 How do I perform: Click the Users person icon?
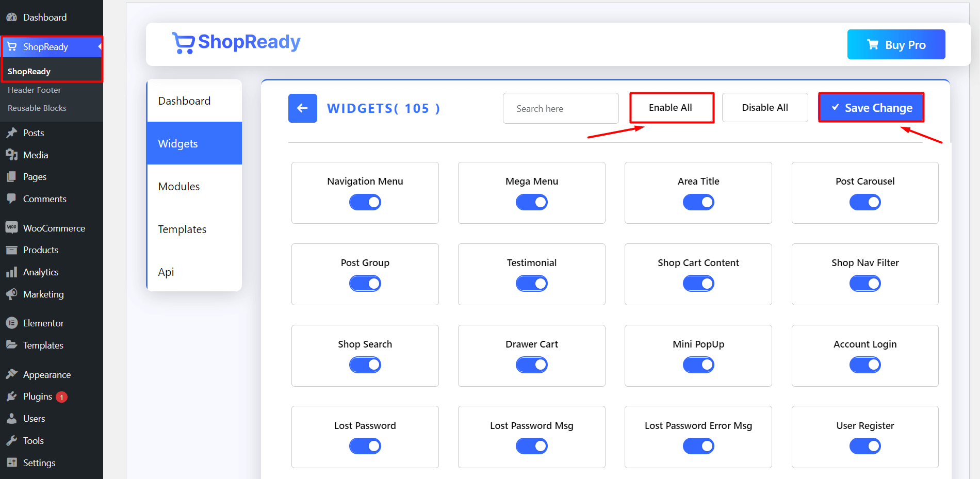[11, 418]
